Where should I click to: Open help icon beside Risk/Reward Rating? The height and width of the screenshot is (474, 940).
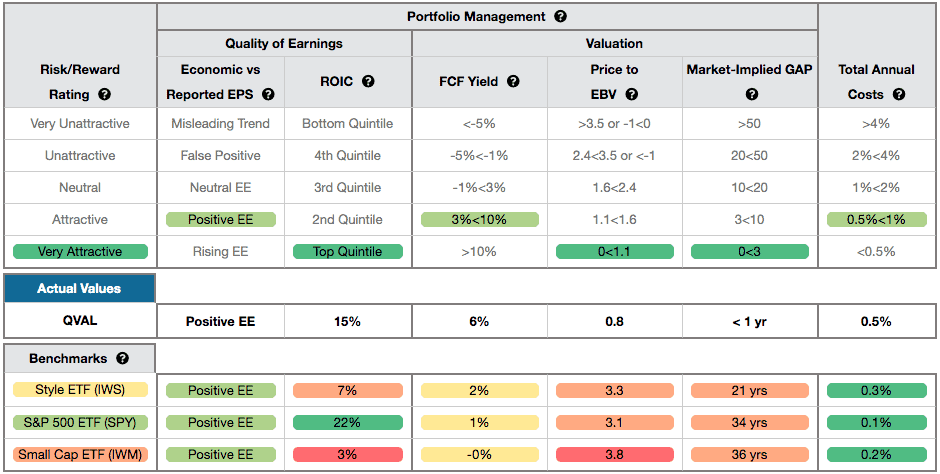104,95
